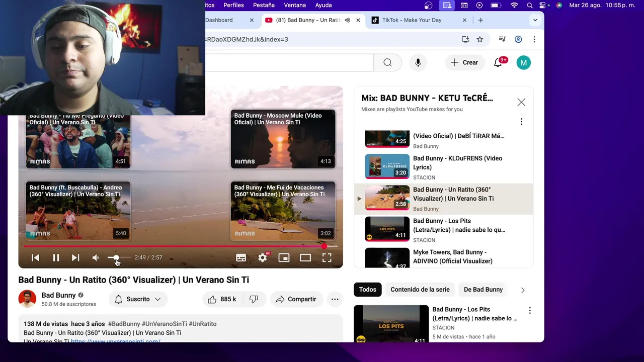Screen dimensions: 644x362
Task: Skip to next video in player
Action: pyautogui.click(x=75, y=257)
